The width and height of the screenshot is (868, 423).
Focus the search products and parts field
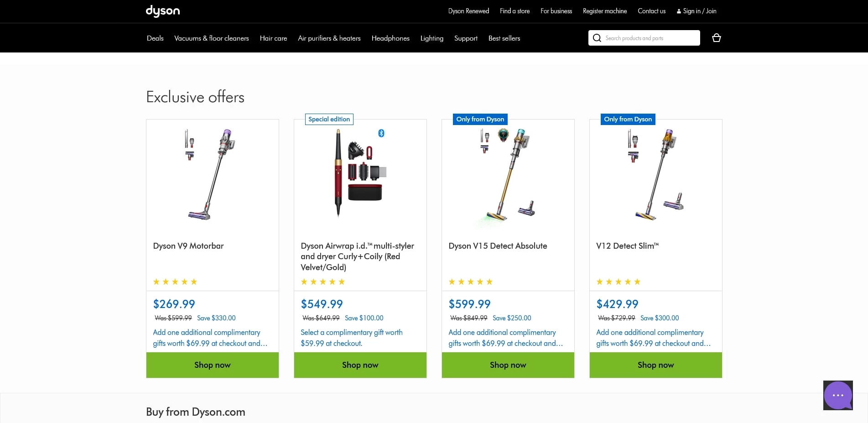point(650,38)
